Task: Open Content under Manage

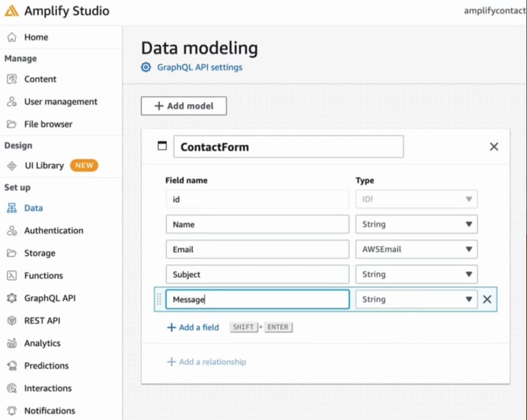Action: [x=40, y=79]
